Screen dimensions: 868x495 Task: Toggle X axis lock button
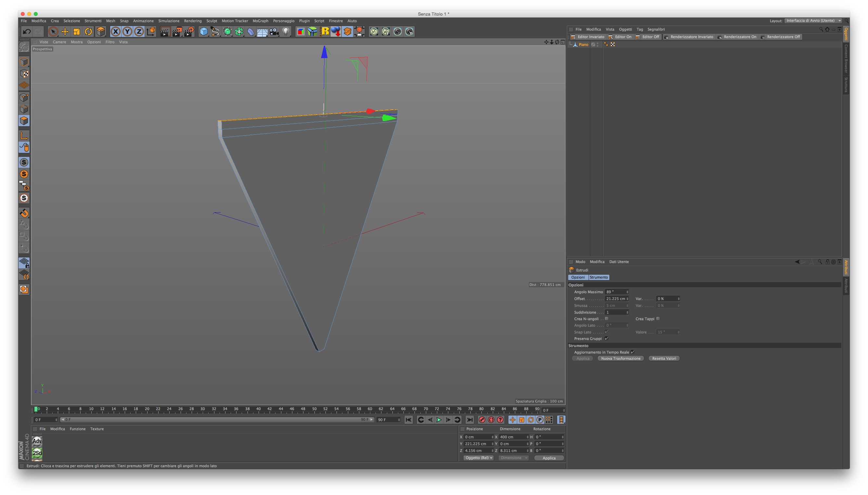pos(115,31)
